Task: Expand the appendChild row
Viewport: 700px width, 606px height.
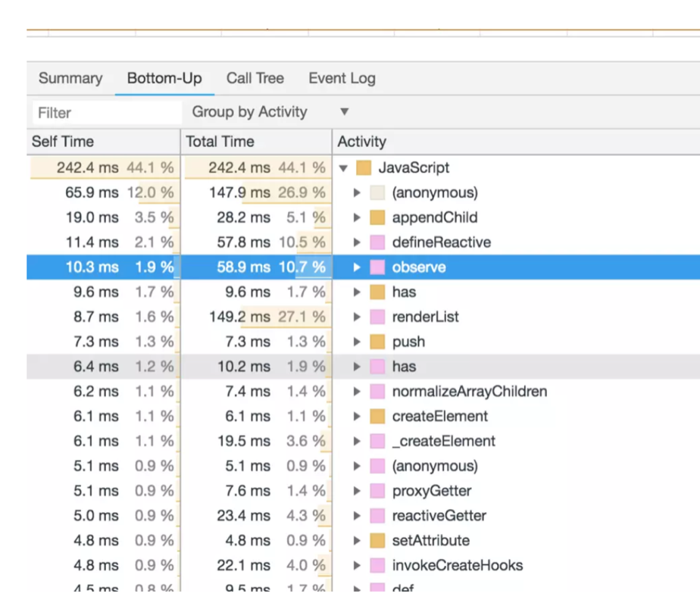Action: pos(357,217)
